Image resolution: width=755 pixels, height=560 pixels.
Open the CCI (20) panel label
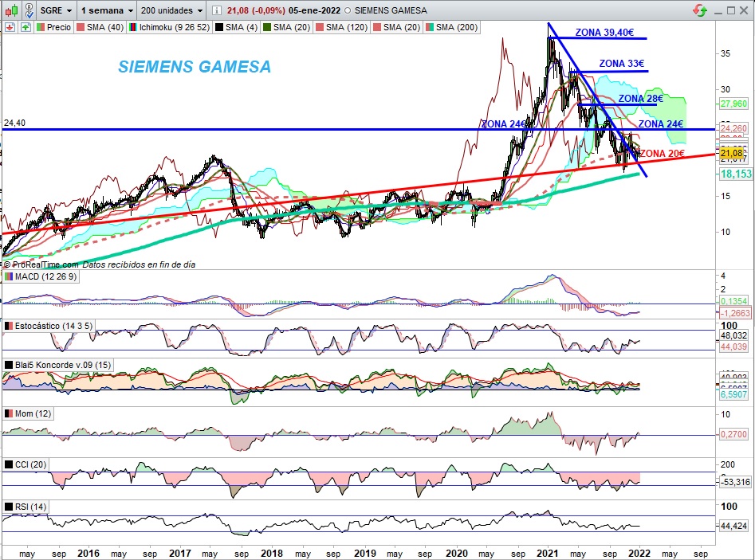(x=26, y=464)
